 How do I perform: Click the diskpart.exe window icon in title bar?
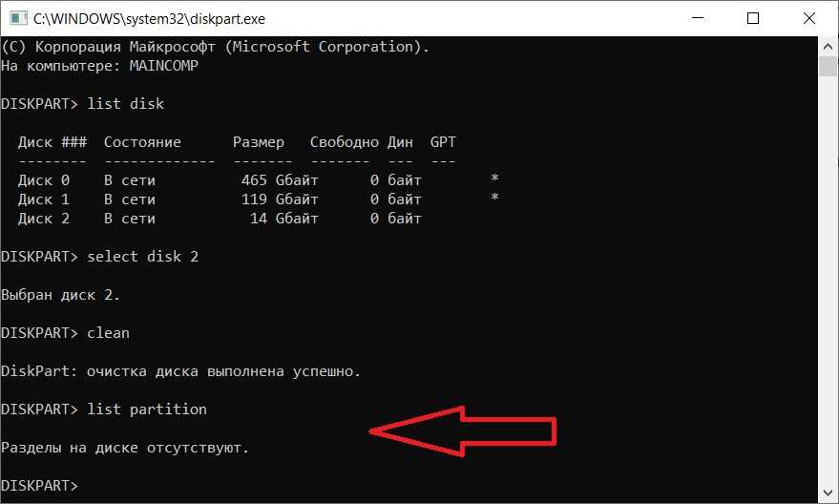click(16, 17)
